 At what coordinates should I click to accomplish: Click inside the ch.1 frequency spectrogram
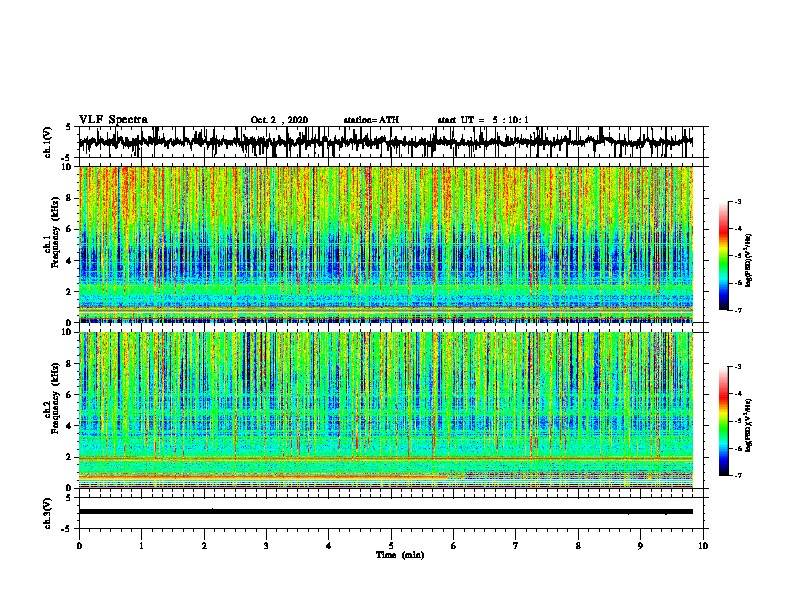(x=386, y=244)
